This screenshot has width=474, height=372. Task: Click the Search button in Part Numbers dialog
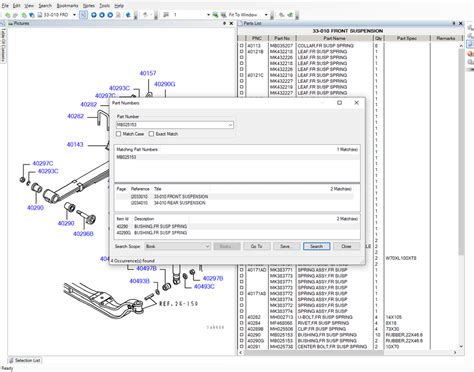[317, 246]
